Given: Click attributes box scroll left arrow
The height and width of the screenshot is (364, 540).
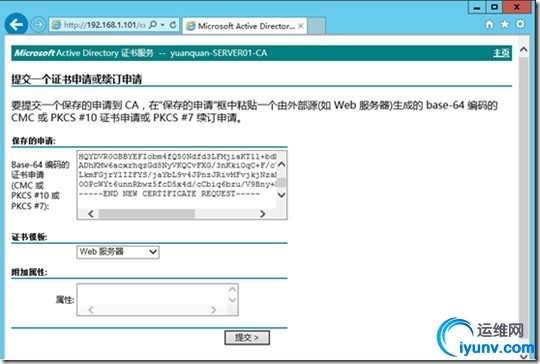Looking at the screenshot, I should tap(91, 310).
